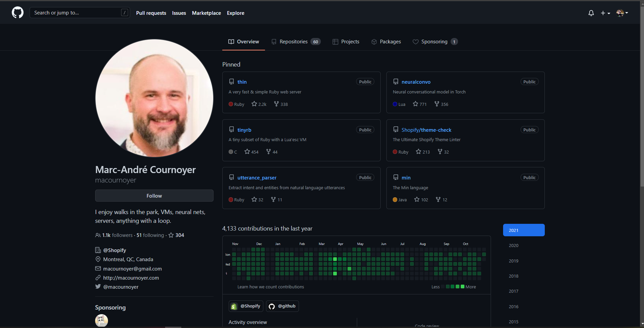View the 304 starred repositories

point(176,235)
